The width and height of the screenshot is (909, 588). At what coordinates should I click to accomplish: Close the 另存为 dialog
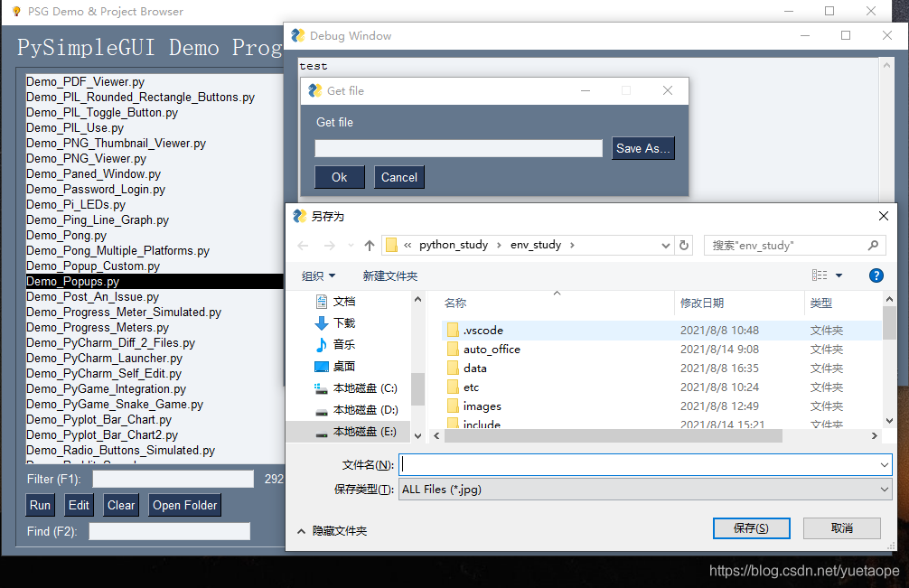(x=884, y=216)
